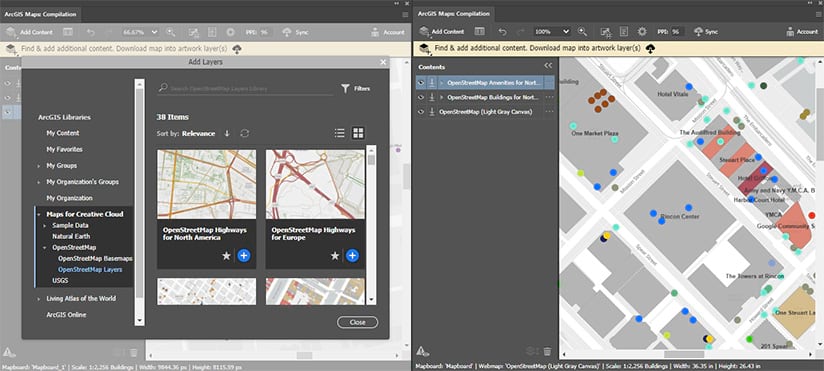Expand Living Atlas of the World node
This screenshot has width=824, height=371.
[x=38, y=299]
